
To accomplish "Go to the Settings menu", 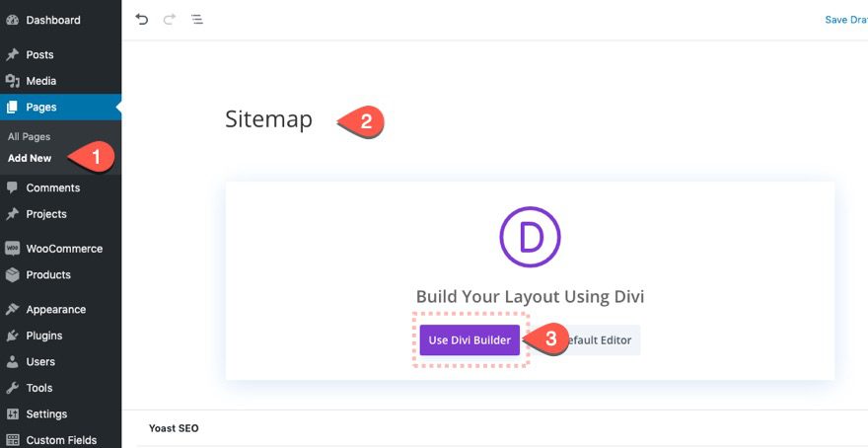I will 46,413.
